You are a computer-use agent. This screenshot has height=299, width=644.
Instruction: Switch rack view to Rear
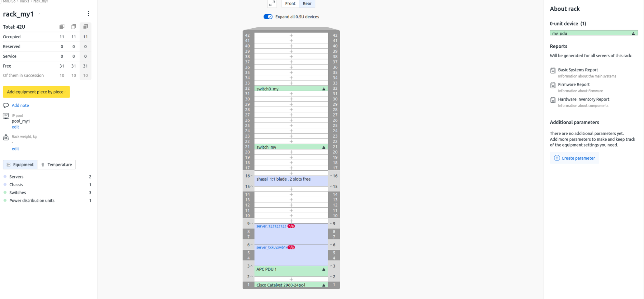(x=307, y=4)
